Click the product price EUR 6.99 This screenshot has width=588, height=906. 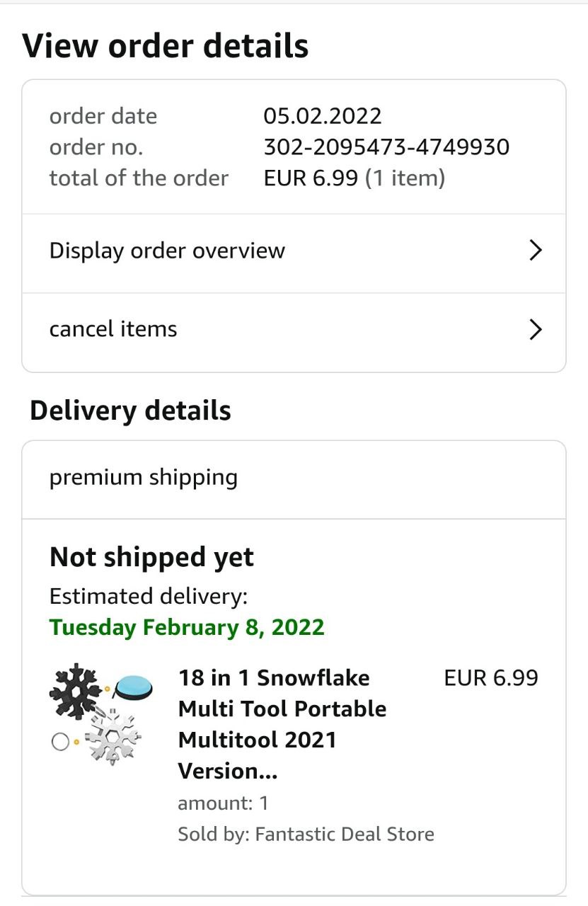(x=490, y=678)
